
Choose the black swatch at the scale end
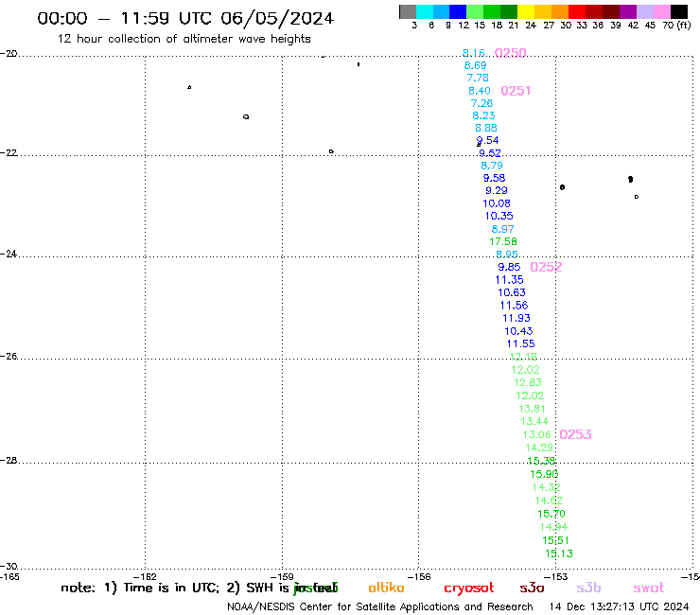(679, 11)
